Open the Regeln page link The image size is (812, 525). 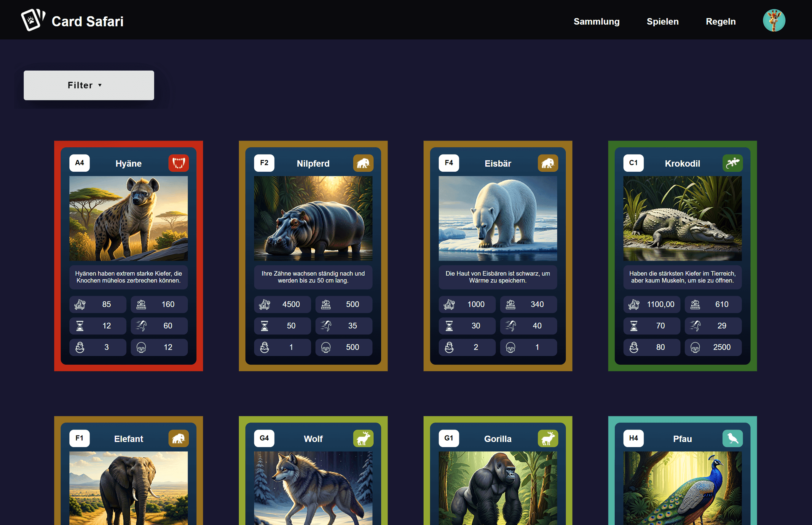tap(720, 21)
